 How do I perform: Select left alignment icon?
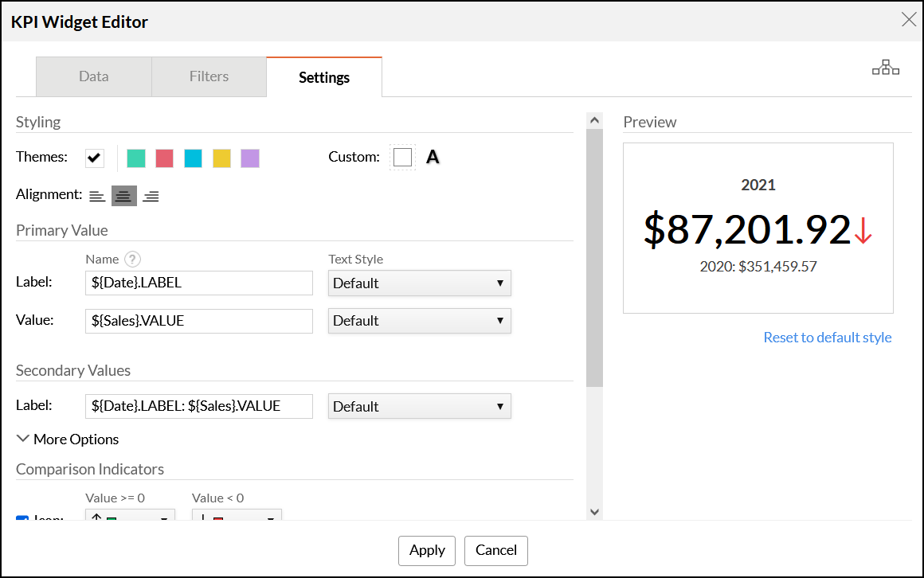pos(97,196)
